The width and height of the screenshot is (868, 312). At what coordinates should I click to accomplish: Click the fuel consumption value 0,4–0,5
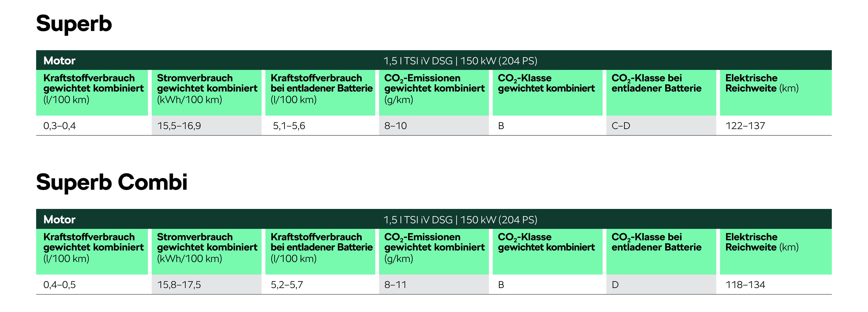tap(60, 285)
